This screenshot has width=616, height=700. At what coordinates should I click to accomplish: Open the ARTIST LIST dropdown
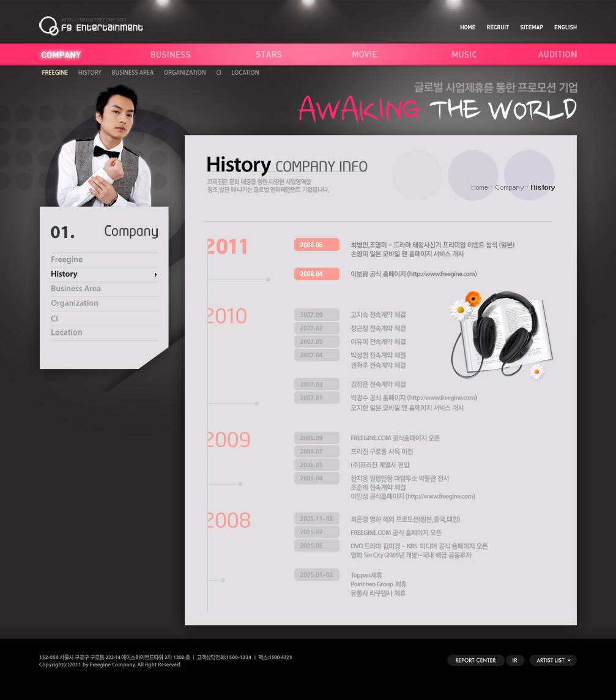tap(553, 660)
